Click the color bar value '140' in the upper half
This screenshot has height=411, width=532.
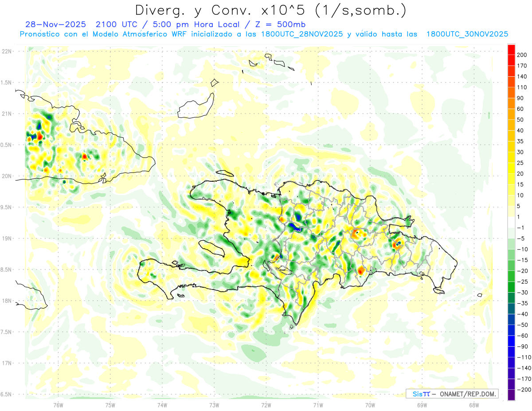(522, 77)
